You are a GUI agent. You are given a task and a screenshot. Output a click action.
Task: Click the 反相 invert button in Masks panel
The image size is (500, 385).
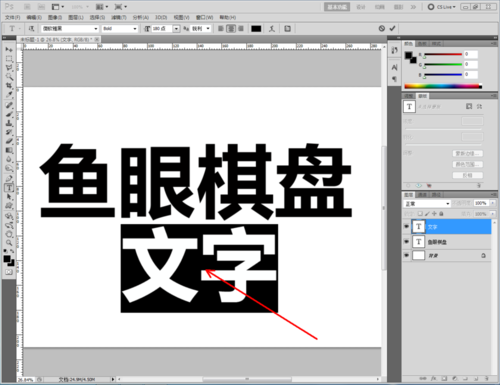[x=468, y=175]
